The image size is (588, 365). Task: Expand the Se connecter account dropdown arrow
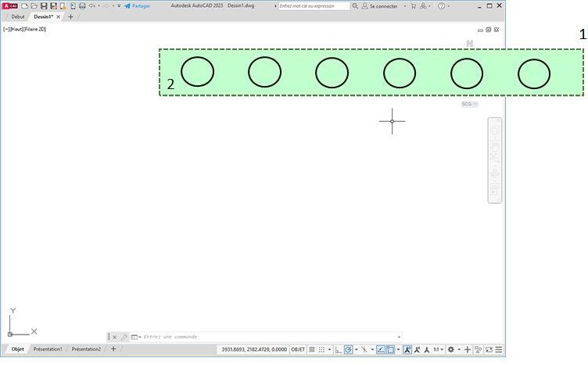pos(404,6)
